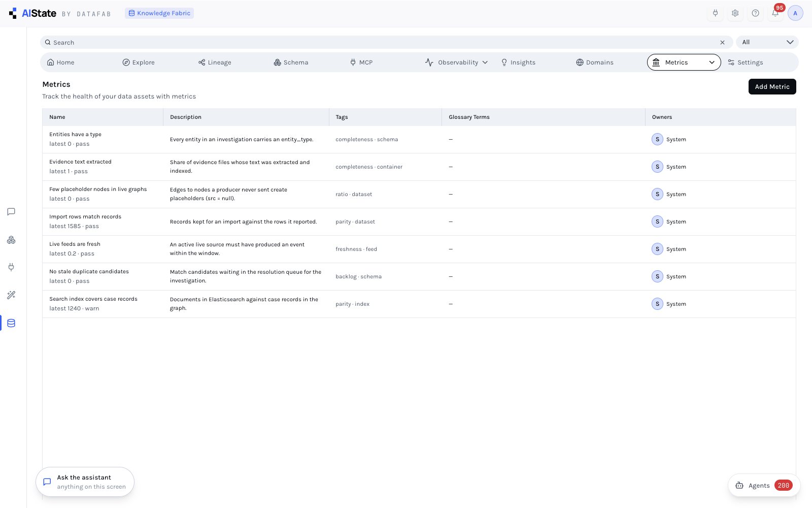The image size is (812, 508).
Task: Open Search index covers case records metric
Action: [93, 299]
